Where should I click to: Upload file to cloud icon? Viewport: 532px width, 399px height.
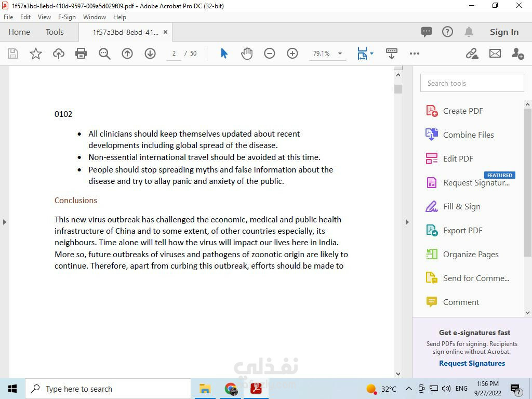pyautogui.click(x=58, y=54)
